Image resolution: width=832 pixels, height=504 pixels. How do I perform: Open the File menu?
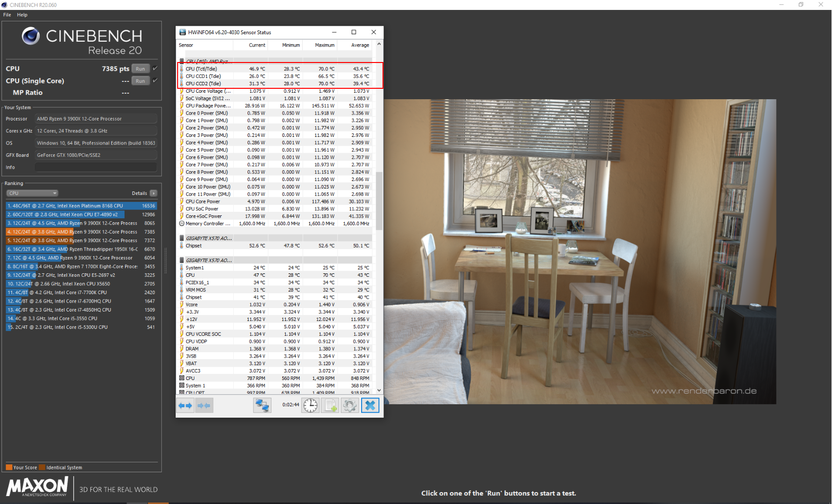point(7,15)
